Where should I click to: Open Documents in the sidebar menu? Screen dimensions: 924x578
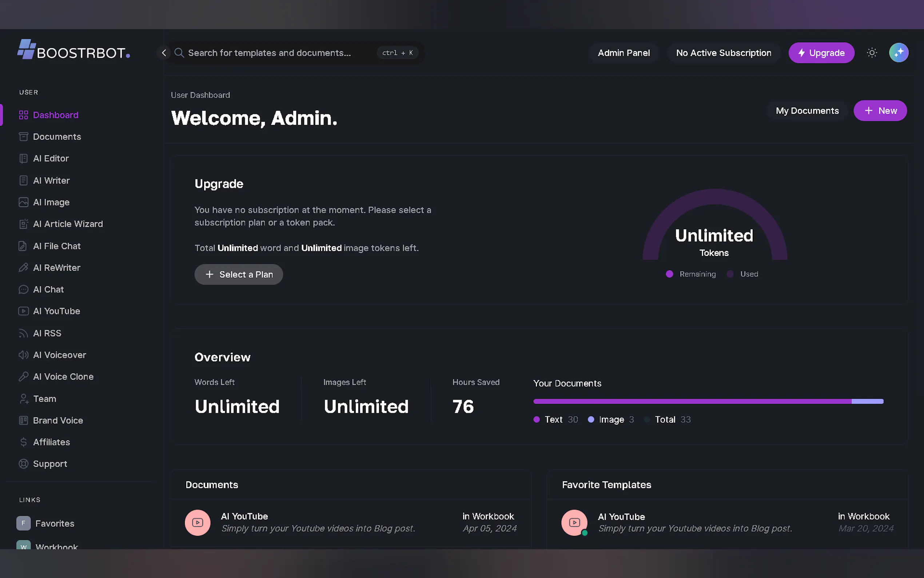point(56,137)
